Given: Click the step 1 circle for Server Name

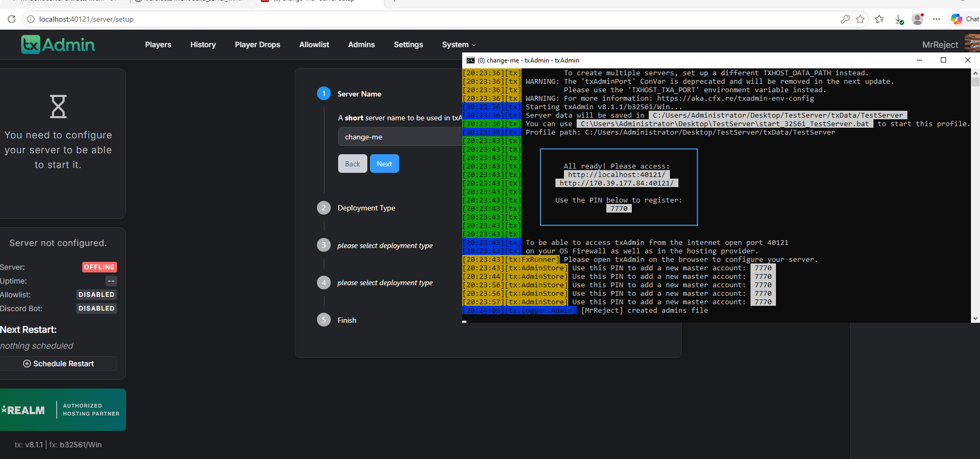Looking at the screenshot, I should (x=324, y=93).
